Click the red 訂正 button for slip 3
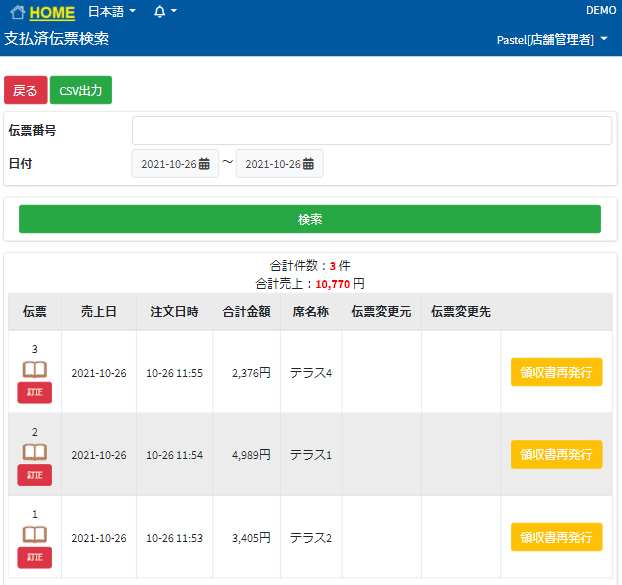The image size is (622, 585). tap(34, 393)
